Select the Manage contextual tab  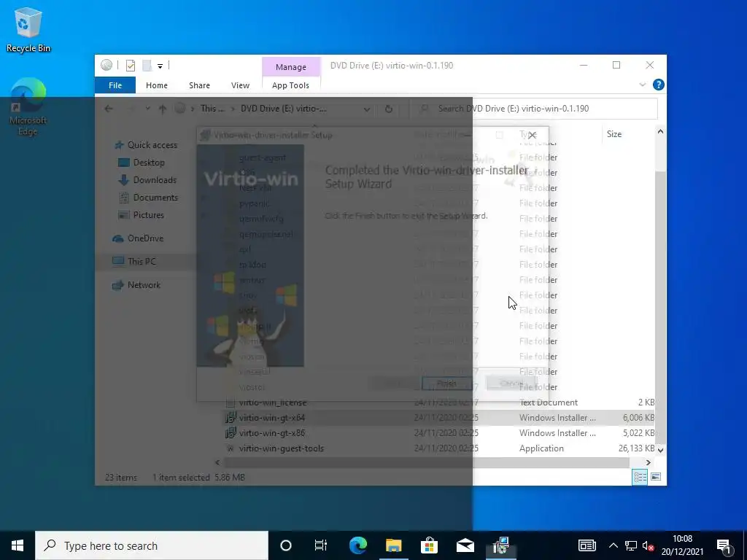tap(290, 67)
